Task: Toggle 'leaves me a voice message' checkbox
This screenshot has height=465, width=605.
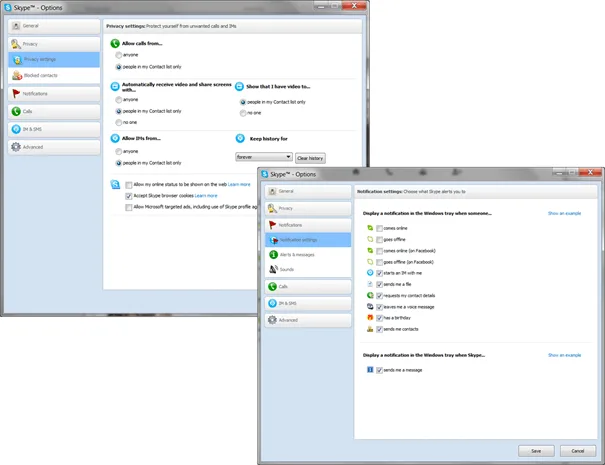Action: pos(380,307)
